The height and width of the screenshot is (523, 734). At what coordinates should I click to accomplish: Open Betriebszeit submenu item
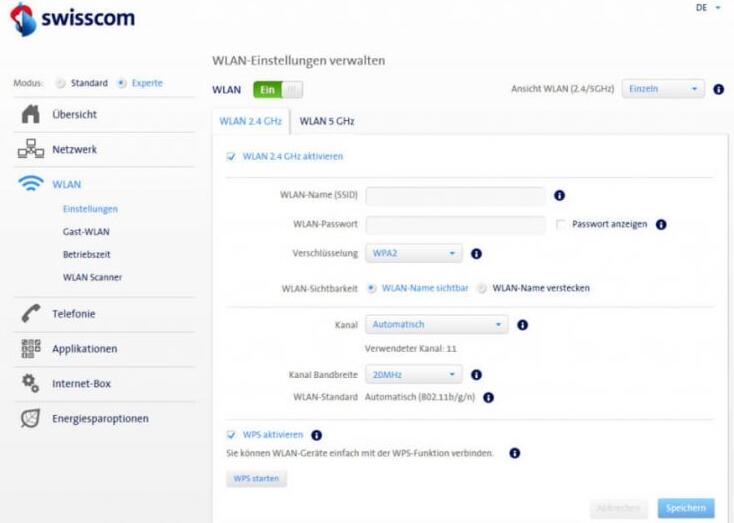[87, 254]
